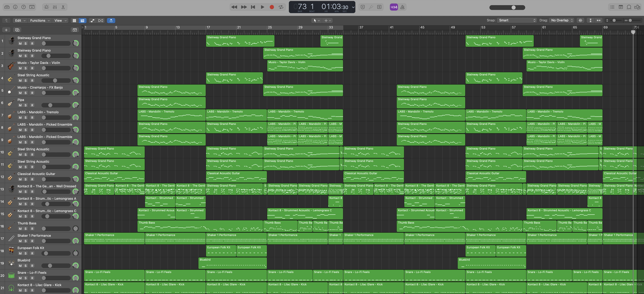This screenshot has height=294, width=644.
Task: Open the Media Browsers icon
Action: pos(637,7)
